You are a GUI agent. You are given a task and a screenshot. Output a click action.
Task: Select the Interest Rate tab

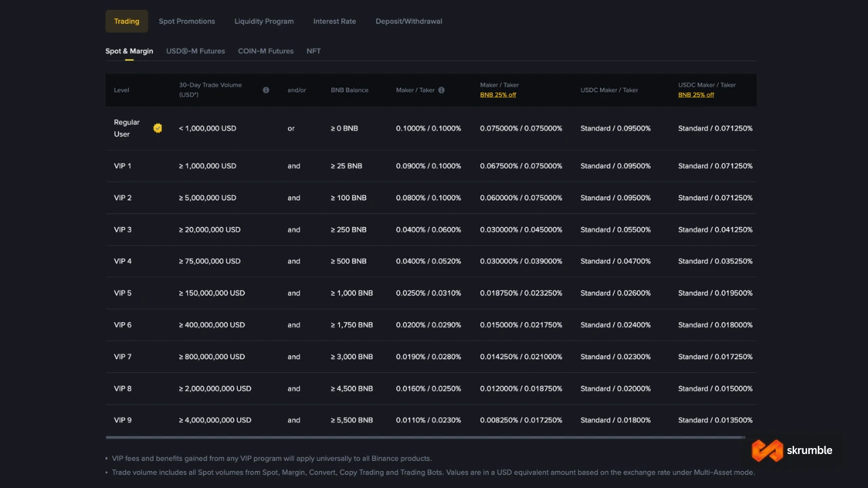click(334, 21)
